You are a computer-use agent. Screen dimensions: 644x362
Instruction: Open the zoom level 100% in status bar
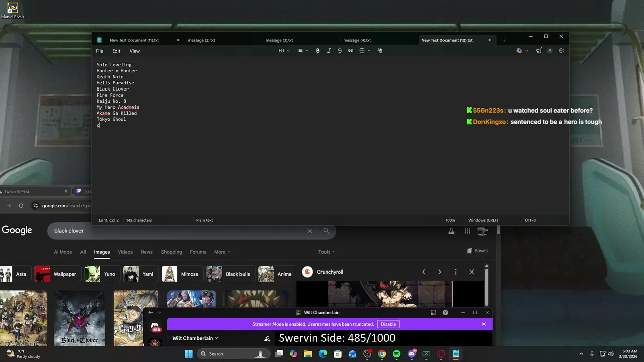[450, 220]
